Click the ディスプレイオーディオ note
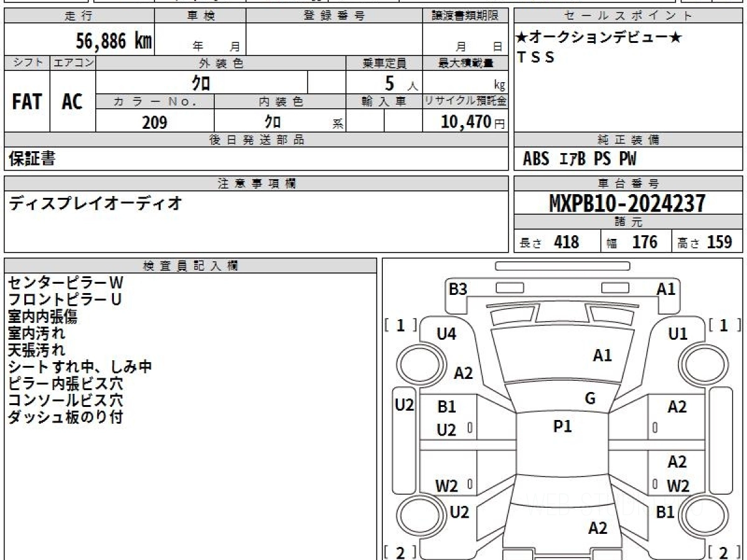This screenshot has width=747, height=560. [x=95, y=203]
